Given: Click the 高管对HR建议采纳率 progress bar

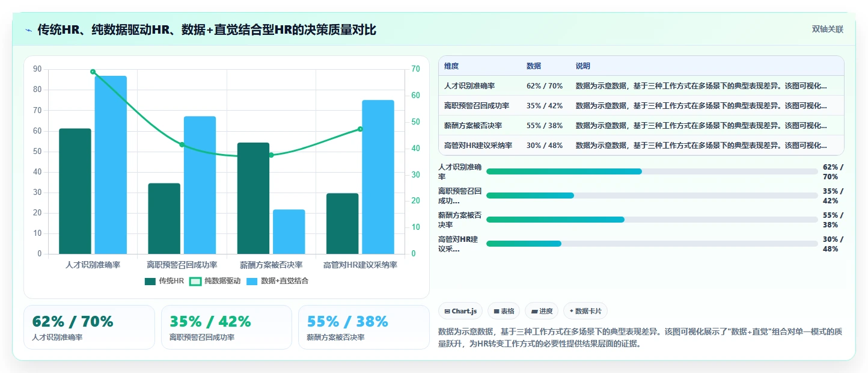Looking at the screenshot, I should pos(652,244).
